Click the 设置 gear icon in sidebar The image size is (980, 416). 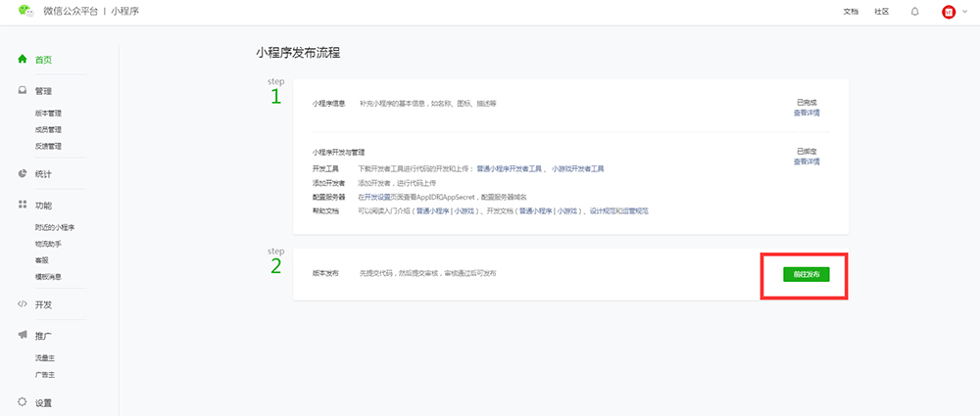pos(23,402)
